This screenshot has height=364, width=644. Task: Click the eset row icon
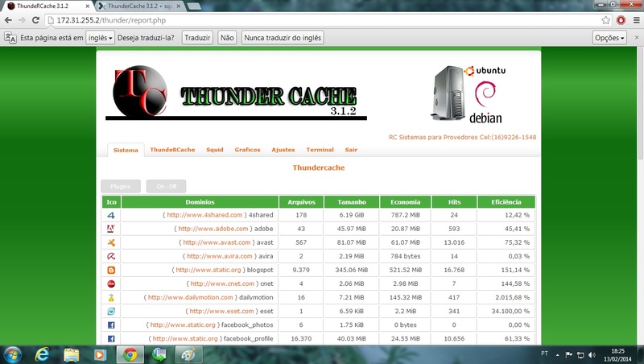pyautogui.click(x=111, y=311)
